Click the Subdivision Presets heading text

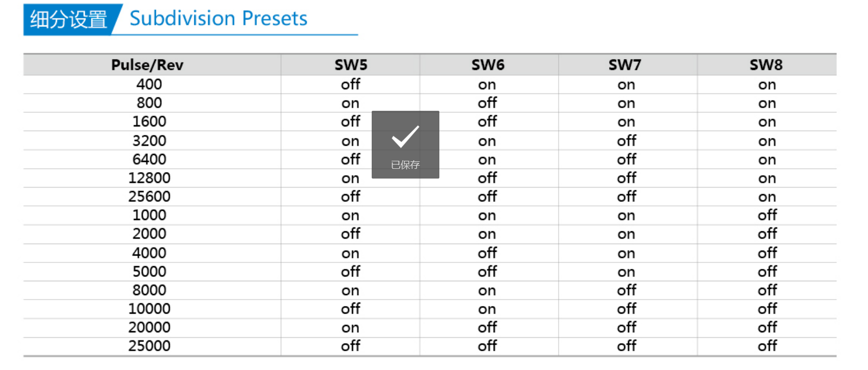click(218, 19)
